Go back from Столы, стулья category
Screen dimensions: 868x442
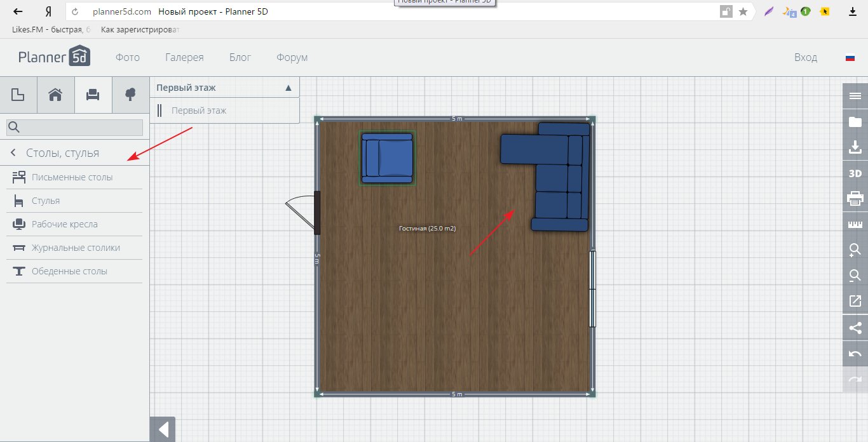[13, 153]
